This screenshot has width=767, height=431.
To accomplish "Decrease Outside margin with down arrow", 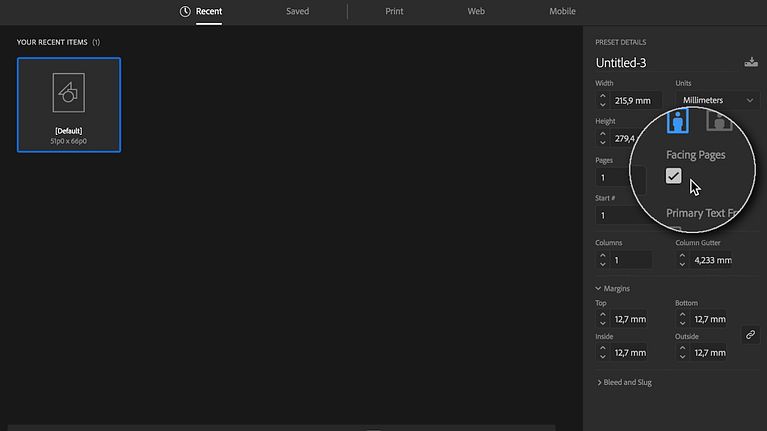I will [682, 357].
